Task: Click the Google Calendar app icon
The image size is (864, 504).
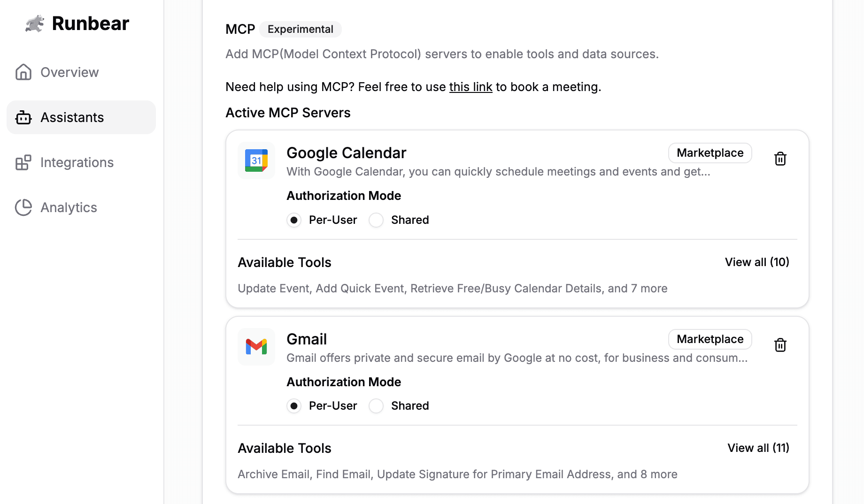Action: tap(256, 160)
